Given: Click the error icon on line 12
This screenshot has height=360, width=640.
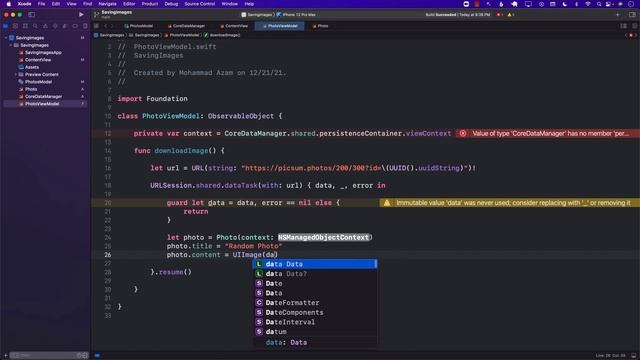Looking at the screenshot, I should 462,133.
